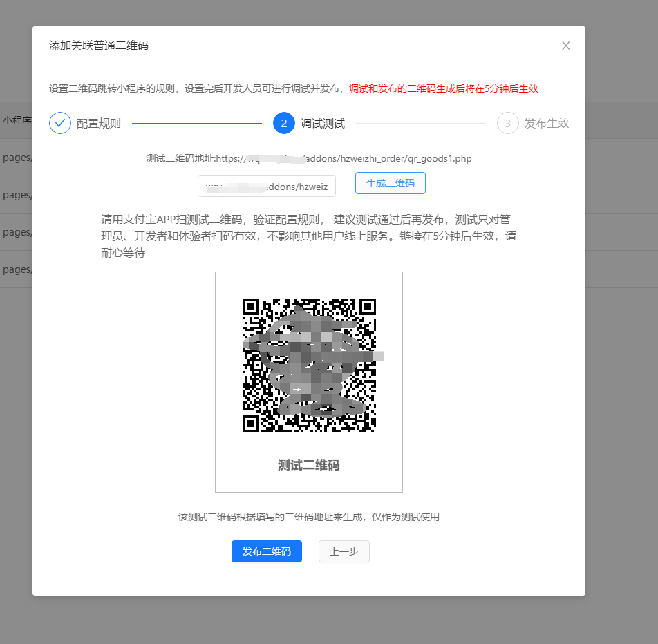The height and width of the screenshot is (644, 658).
Task: Click the 生成二维码 button
Action: pos(391,183)
